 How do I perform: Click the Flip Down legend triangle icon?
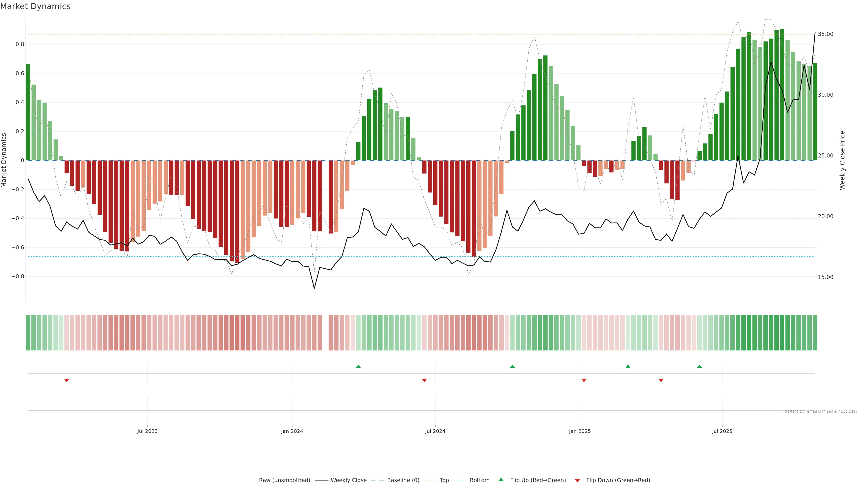coord(577,481)
